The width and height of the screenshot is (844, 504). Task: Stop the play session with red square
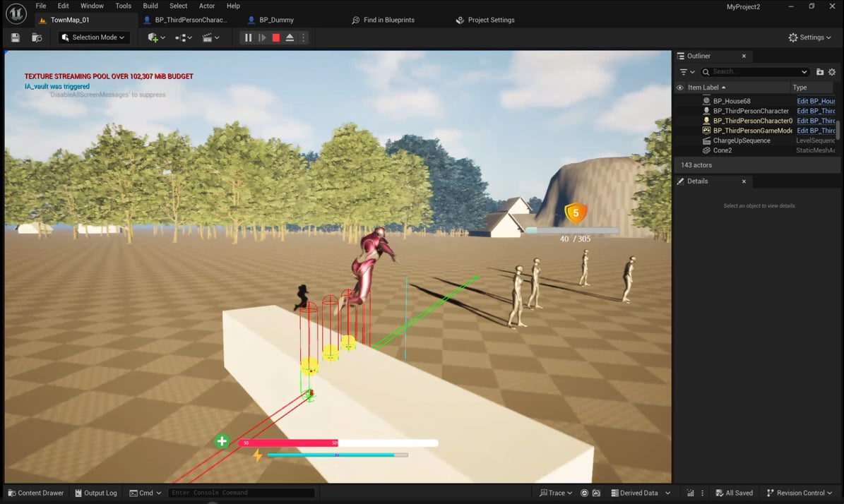pyautogui.click(x=276, y=37)
